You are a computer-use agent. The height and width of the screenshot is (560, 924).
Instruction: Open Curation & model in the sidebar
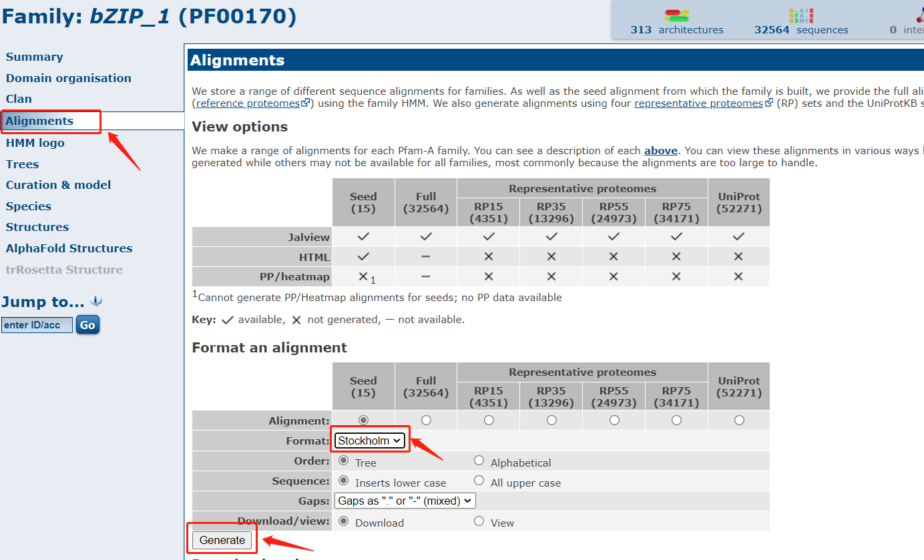(x=59, y=185)
